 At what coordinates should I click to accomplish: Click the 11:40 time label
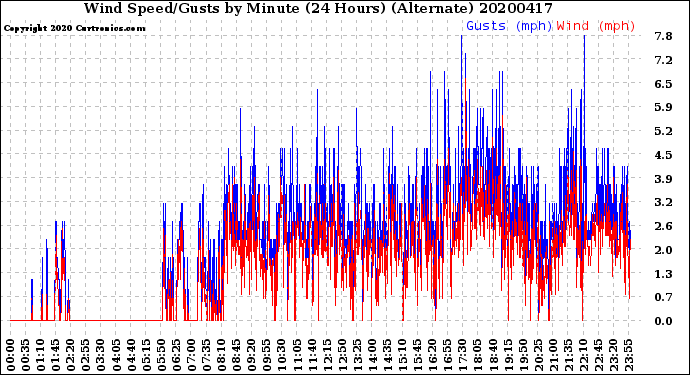[x=312, y=355]
